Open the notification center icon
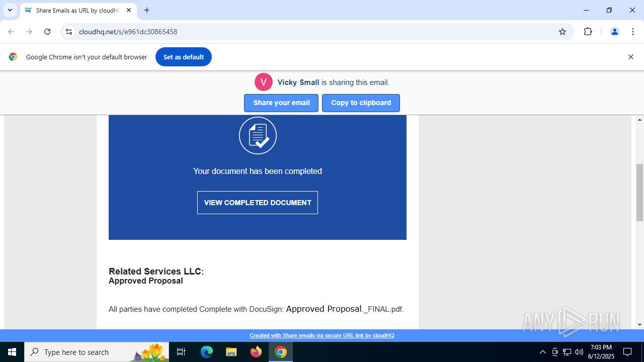 click(x=627, y=352)
